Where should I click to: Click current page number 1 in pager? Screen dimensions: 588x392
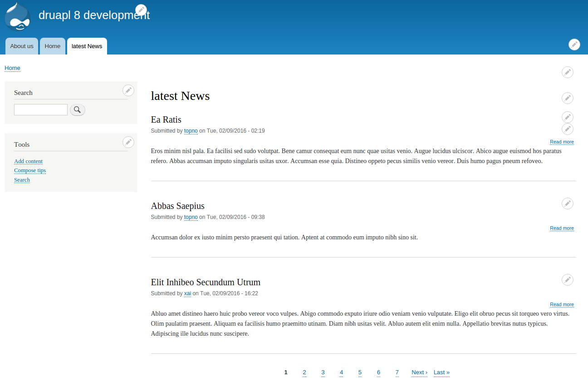click(x=286, y=372)
